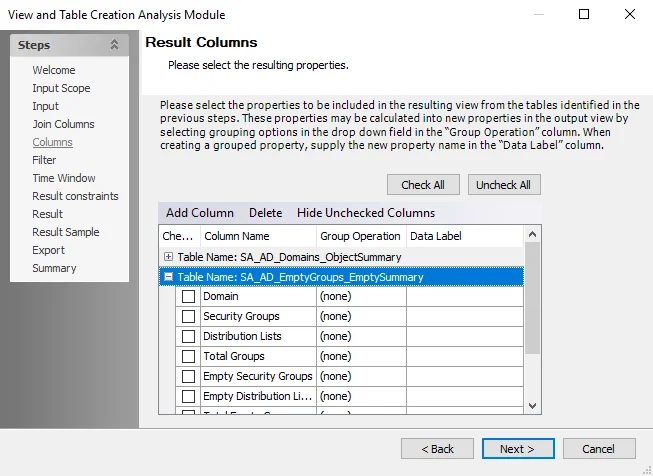Click the Group Operation column header
653x476 pixels.
point(361,236)
